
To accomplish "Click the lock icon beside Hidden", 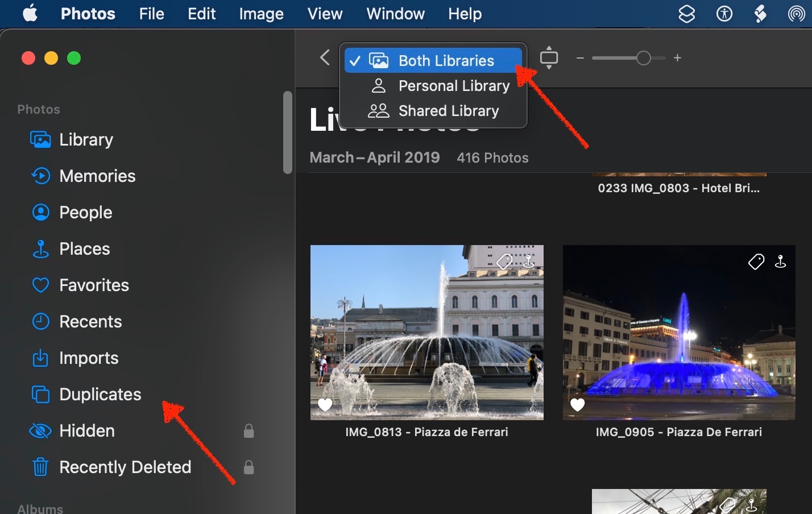I will click(x=248, y=430).
